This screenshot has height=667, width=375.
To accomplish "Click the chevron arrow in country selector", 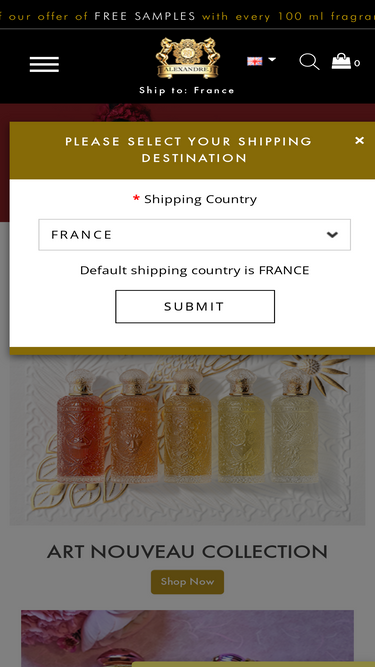I will 332,235.
